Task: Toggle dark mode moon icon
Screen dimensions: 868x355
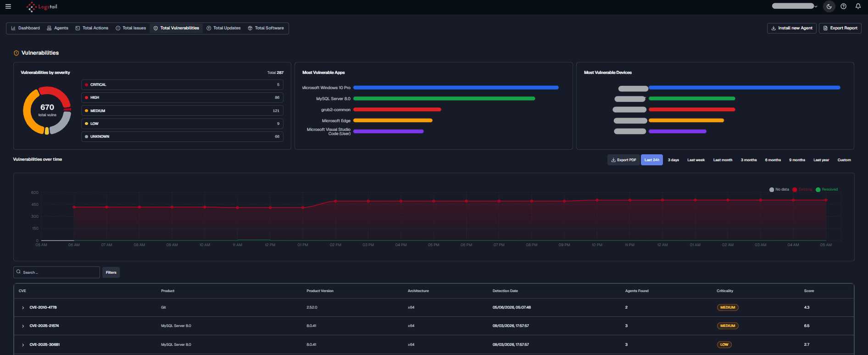Action: tap(829, 6)
